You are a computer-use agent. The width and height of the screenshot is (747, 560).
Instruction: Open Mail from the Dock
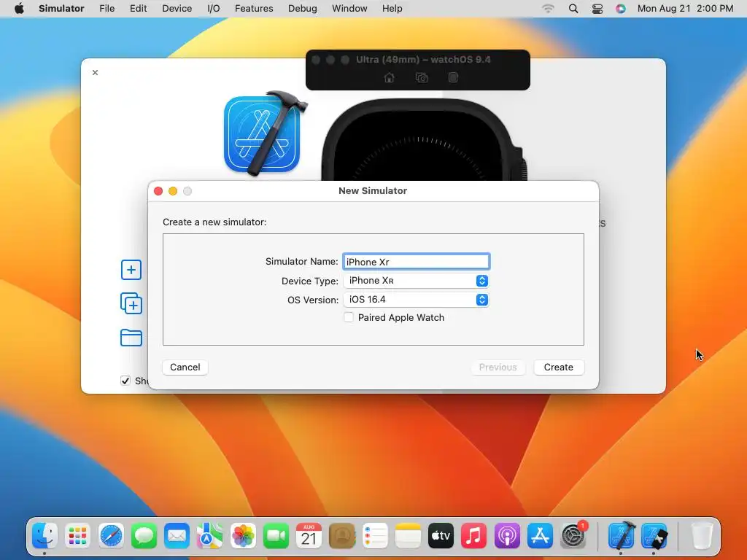tap(177, 536)
